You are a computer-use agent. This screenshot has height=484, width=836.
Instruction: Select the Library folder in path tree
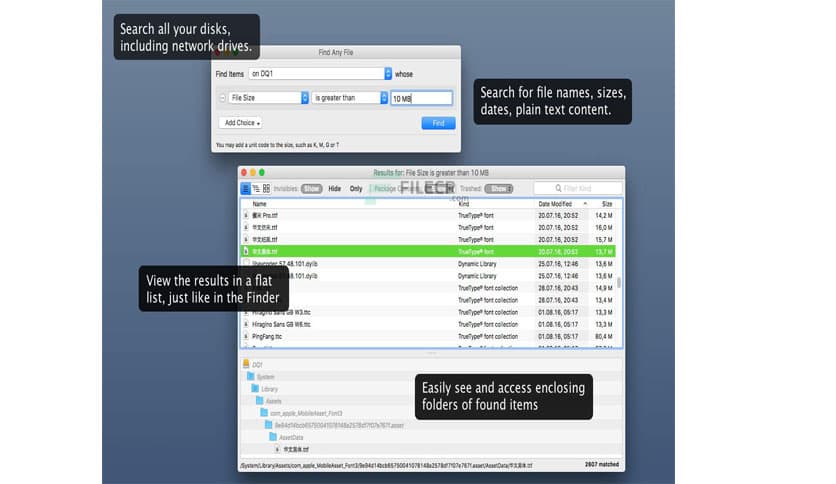(x=269, y=389)
